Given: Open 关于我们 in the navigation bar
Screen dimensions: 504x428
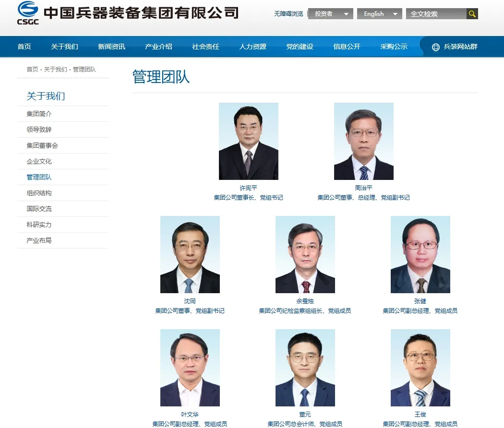Looking at the screenshot, I should (65, 47).
